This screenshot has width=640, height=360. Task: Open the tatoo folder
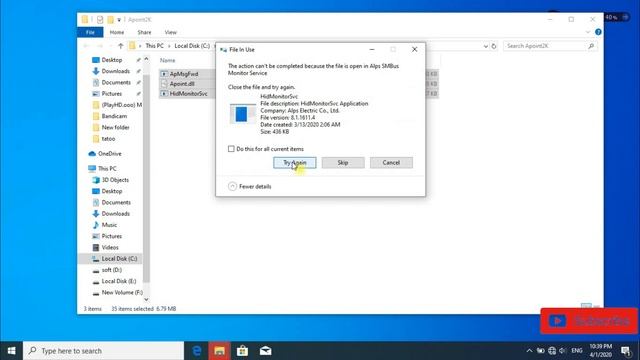[108, 138]
